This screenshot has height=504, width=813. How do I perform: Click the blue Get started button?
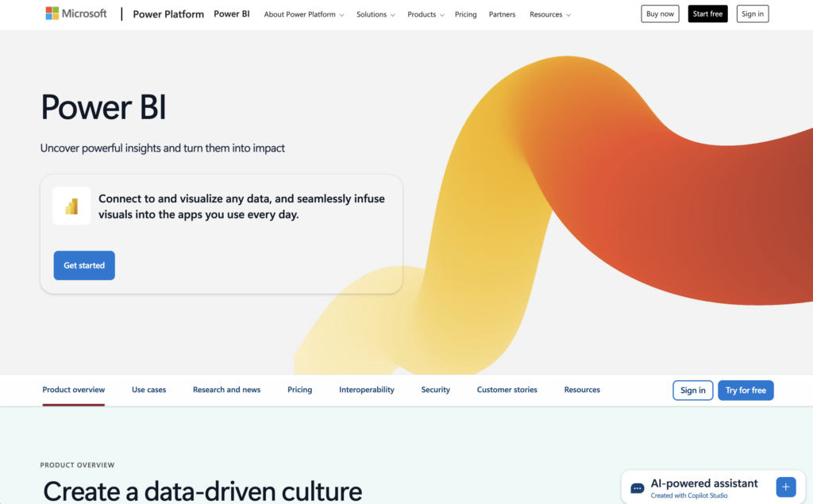point(84,265)
